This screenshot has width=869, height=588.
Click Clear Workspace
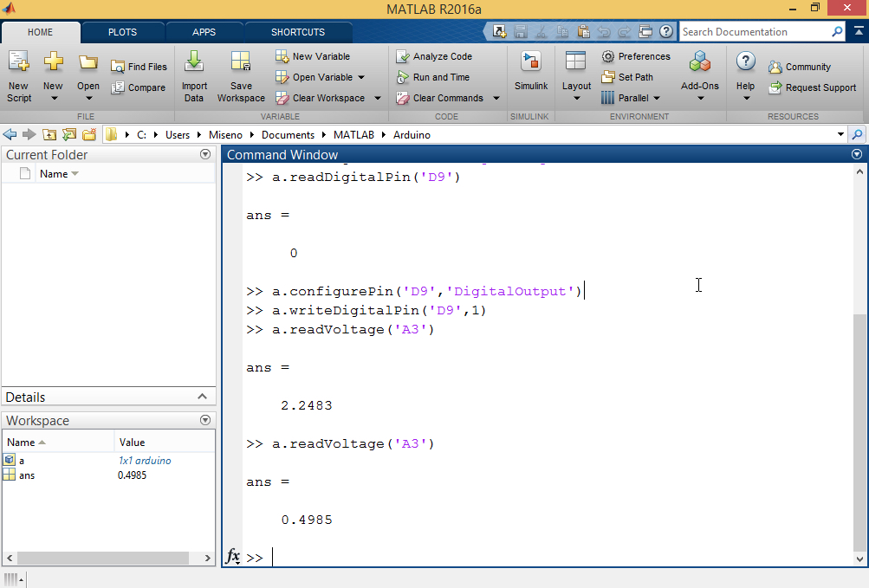pyautogui.click(x=321, y=98)
